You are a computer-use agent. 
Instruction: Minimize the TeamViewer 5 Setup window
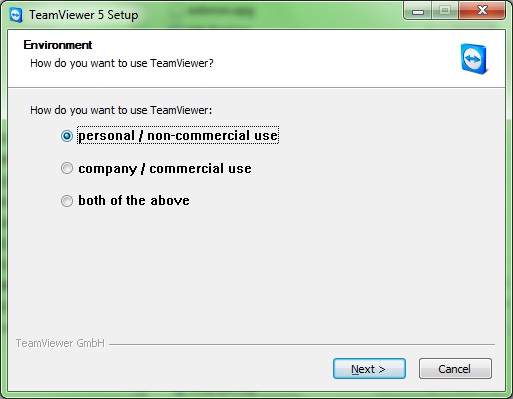[x=418, y=11]
